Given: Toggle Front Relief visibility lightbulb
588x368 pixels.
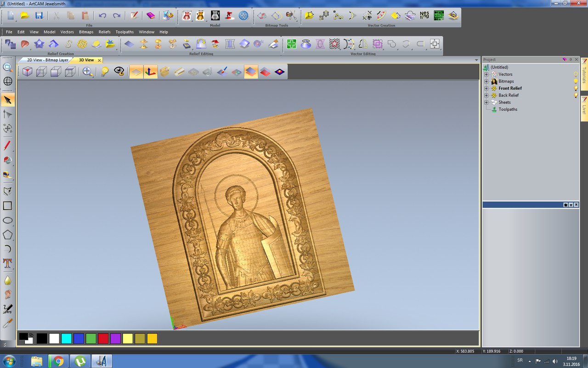Looking at the screenshot, I should [576, 88].
